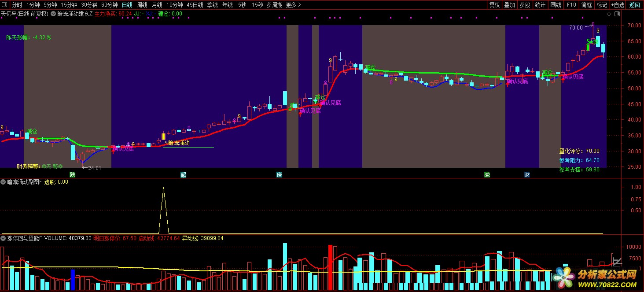Click the 返回 back button
Image resolution: width=644 pixels, height=292 pixels.
(635, 5)
